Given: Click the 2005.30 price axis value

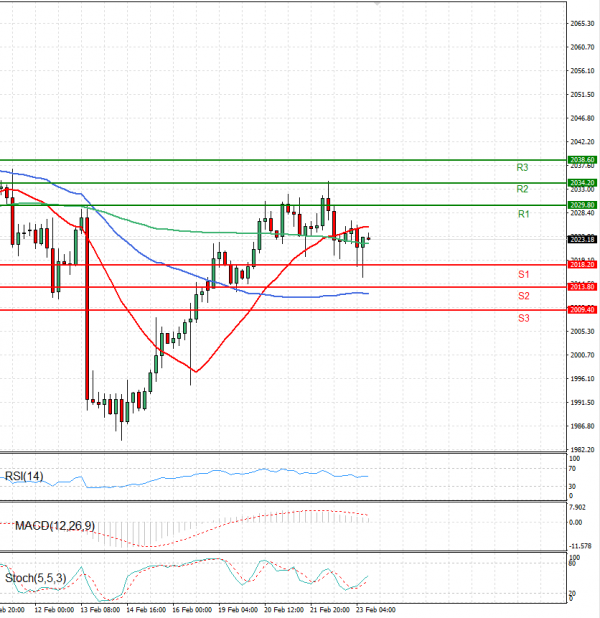Looking at the screenshot, I should 582,331.
